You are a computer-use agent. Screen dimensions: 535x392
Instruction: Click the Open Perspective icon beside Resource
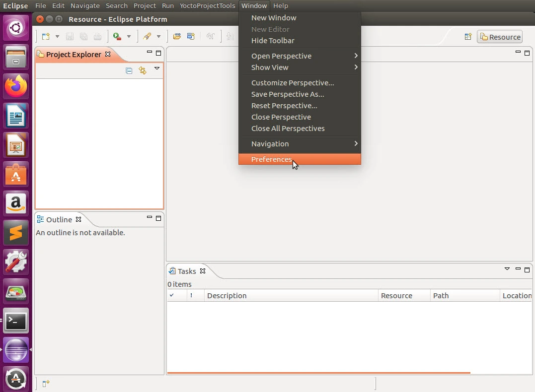tap(467, 37)
